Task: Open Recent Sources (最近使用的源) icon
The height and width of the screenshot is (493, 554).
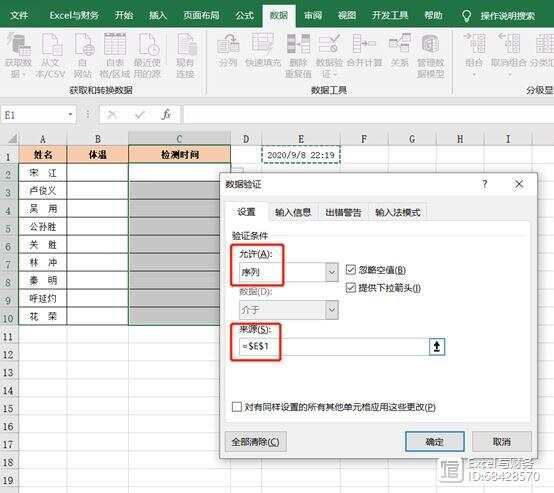Action: [147, 55]
